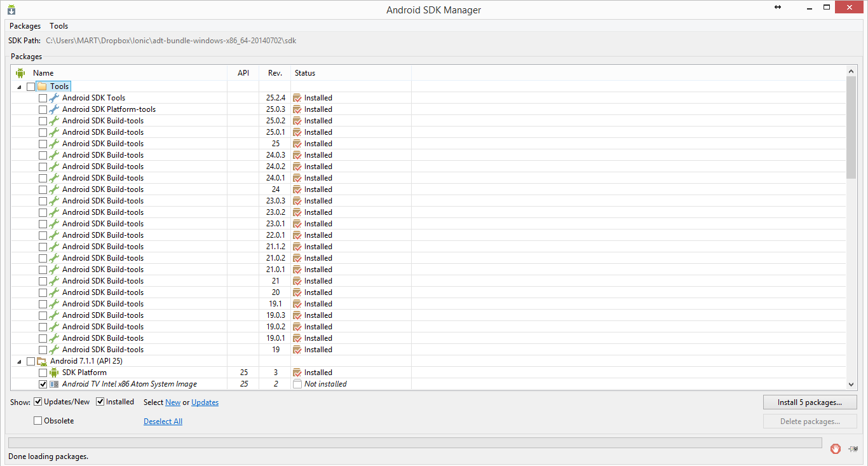Click the Android SDK Tools wrench icon
The width and height of the screenshot is (868, 466).
[x=54, y=98]
